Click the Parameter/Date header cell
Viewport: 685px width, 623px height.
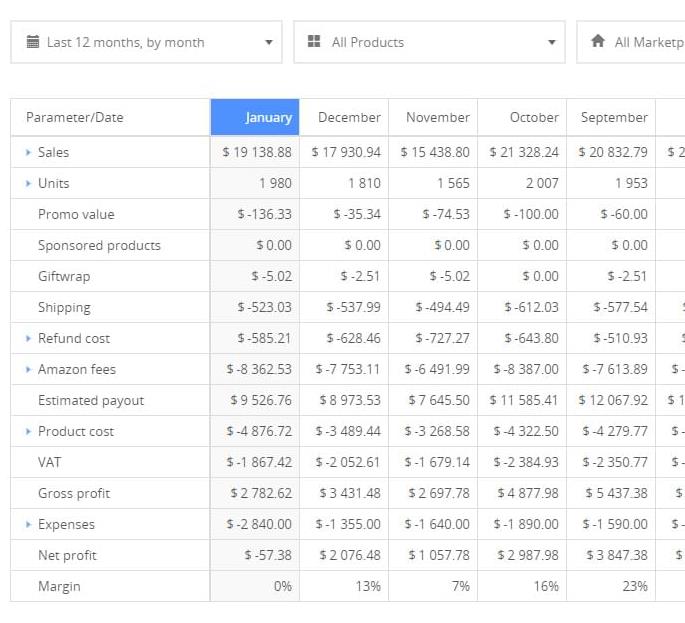[110, 117]
